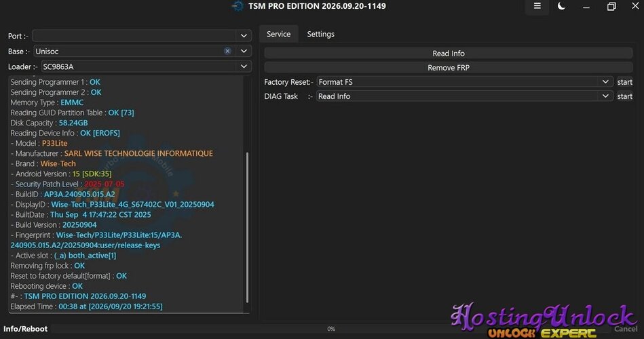The height and width of the screenshot is (339, 644).
Task: Click Sending Programmer 2 OK line
Action: 56,92
